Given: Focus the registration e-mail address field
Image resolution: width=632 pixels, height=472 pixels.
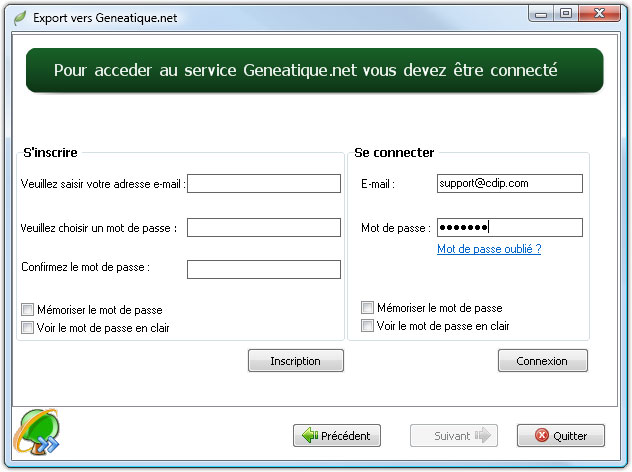Looking at the screenshot, I should 264,183.
